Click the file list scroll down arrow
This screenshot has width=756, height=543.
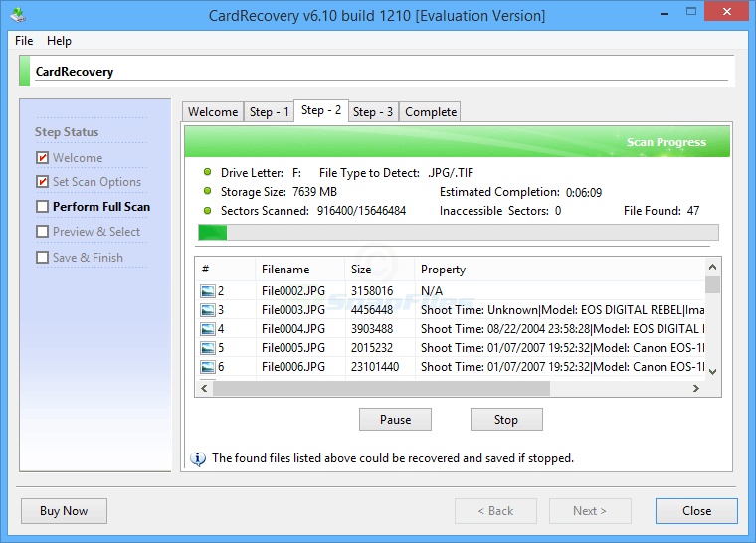click(712, 372)
